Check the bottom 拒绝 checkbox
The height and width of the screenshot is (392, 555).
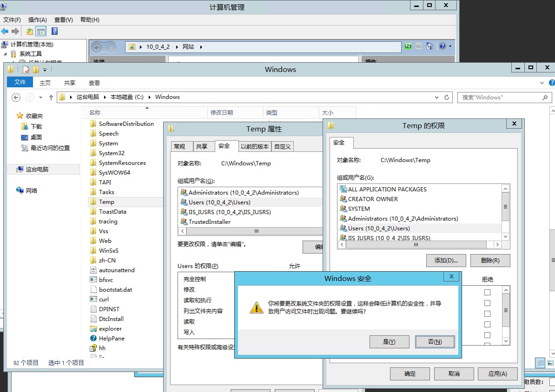487,335
